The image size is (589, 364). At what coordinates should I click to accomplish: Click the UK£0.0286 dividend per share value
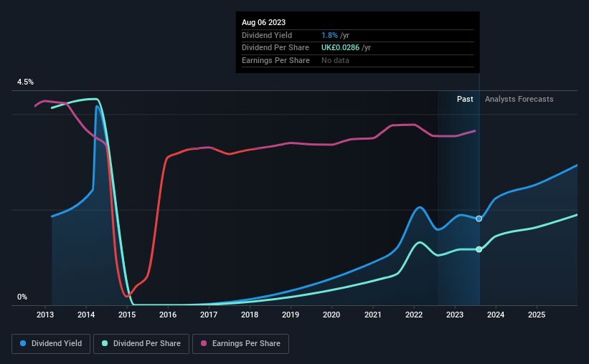(340, 48)
